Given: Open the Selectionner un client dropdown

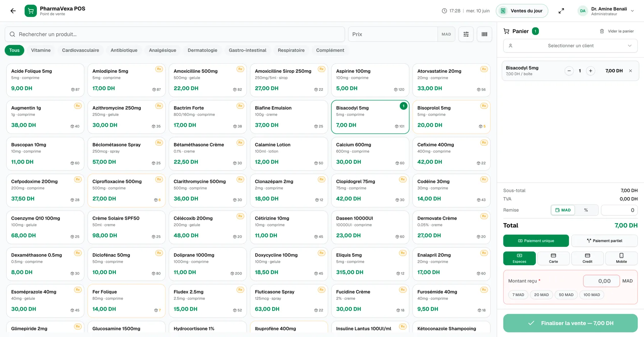Looking at the screenshot, I should (570, 46).
